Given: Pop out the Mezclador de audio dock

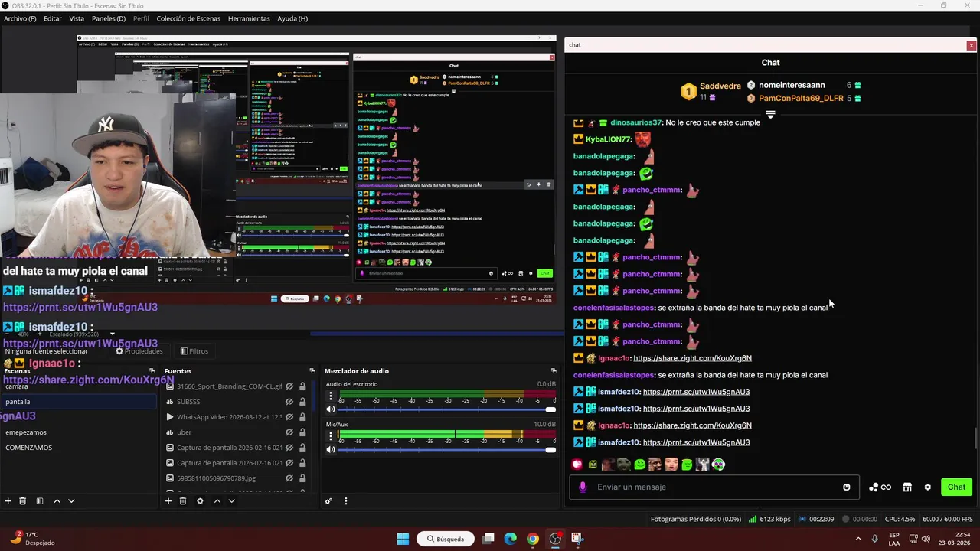Looking at the screenshot, I should tap(554, 371).
